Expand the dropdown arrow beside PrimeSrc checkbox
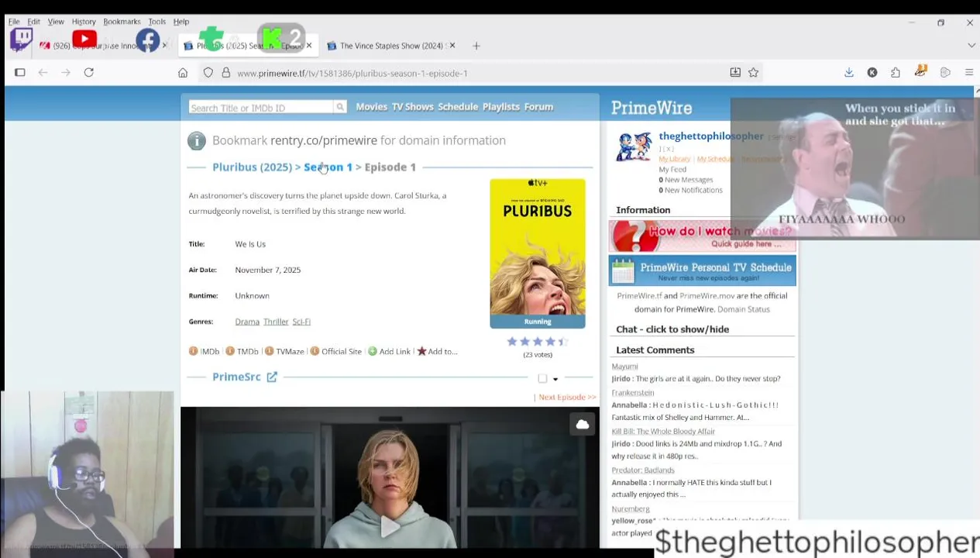 [x=555, y=379]
